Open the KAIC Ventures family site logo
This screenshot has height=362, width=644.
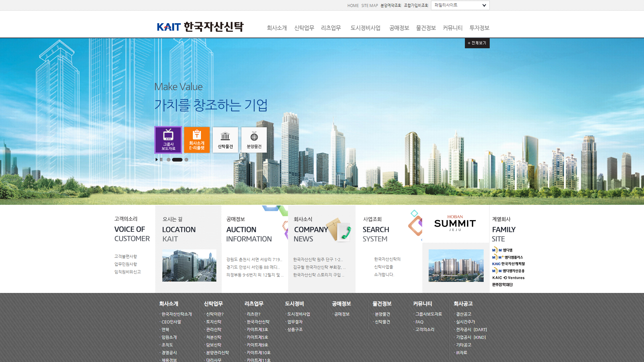pyautogui.click(x=508, y=278)
